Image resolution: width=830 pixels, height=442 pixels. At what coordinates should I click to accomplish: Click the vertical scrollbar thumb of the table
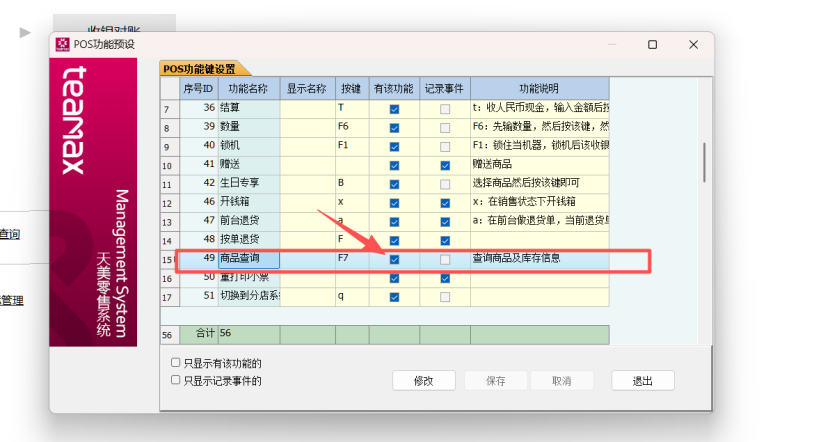pyautogui.click(x=704, y=163)
